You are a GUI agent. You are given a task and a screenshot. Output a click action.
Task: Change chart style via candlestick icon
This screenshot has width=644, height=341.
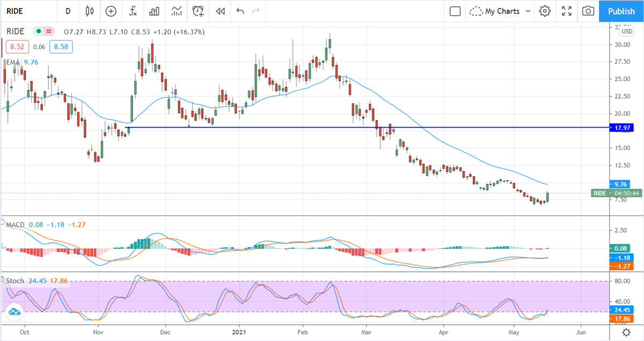[x=89, y=11]
